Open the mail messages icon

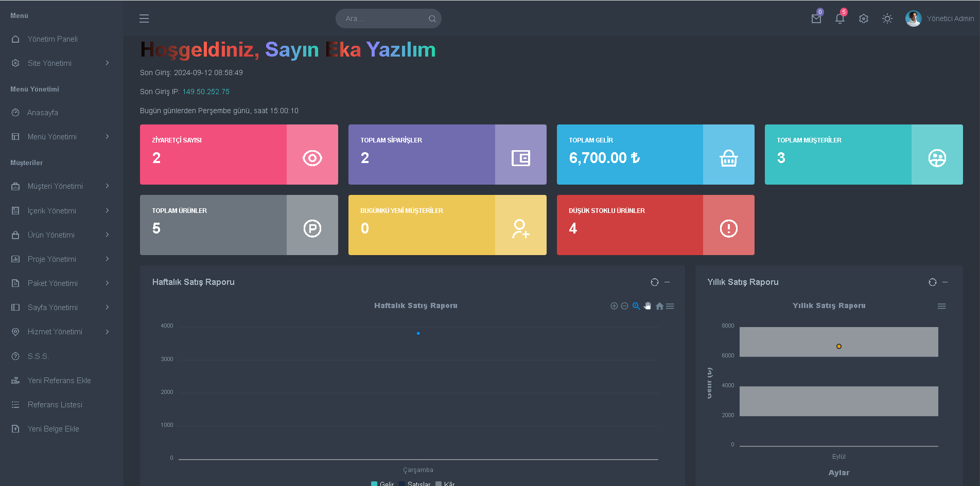[x=816, y=19]
